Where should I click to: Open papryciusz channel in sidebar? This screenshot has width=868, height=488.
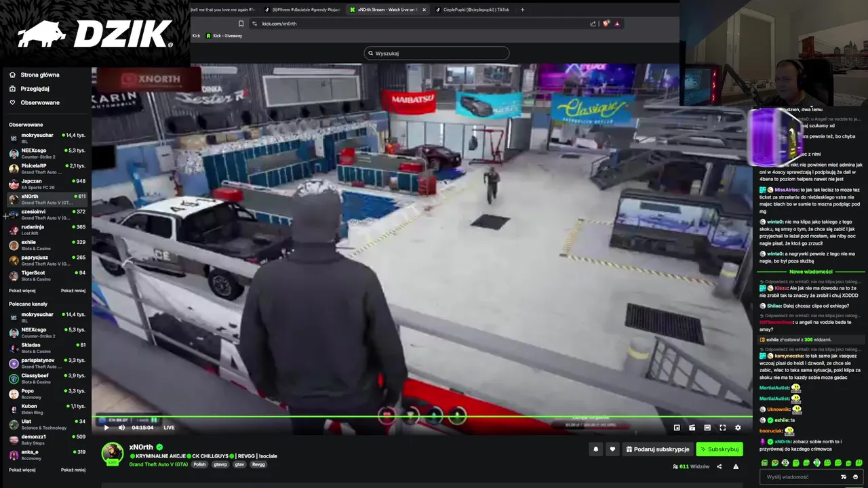(47, 260)
